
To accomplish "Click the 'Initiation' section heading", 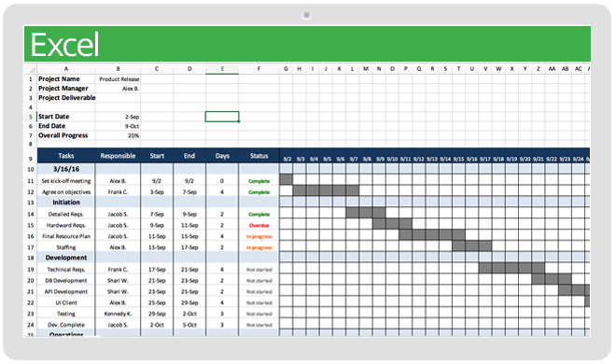I will [66, 203].
